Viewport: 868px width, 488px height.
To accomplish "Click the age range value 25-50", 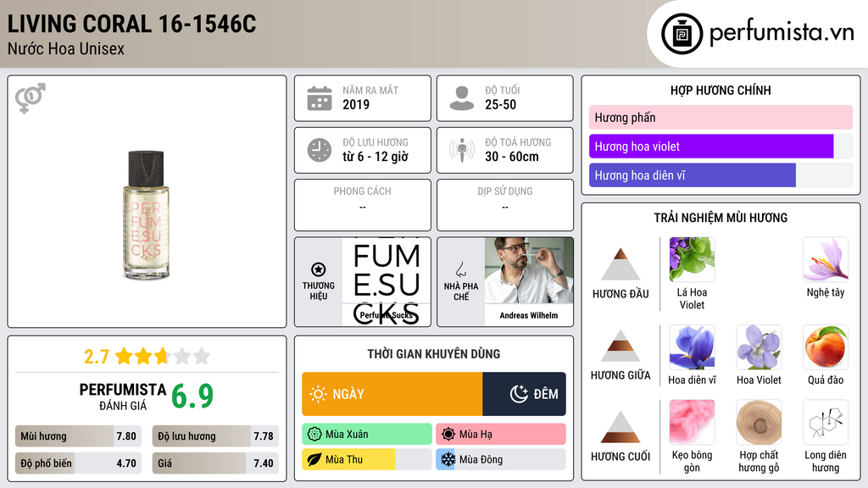I will click(x=500, y=104).
